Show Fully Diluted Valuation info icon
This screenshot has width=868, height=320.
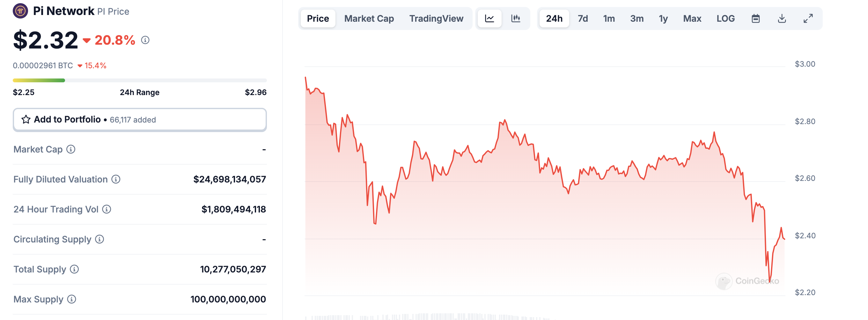click(x=116, y=179)
